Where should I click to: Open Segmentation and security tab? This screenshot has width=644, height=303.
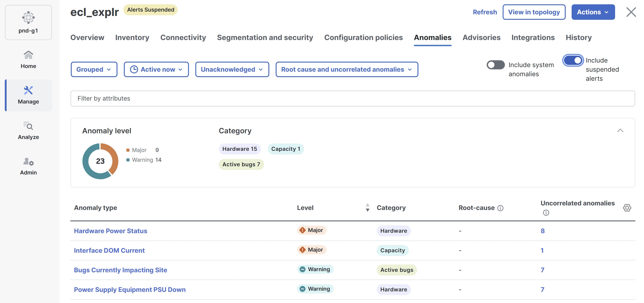265,38
